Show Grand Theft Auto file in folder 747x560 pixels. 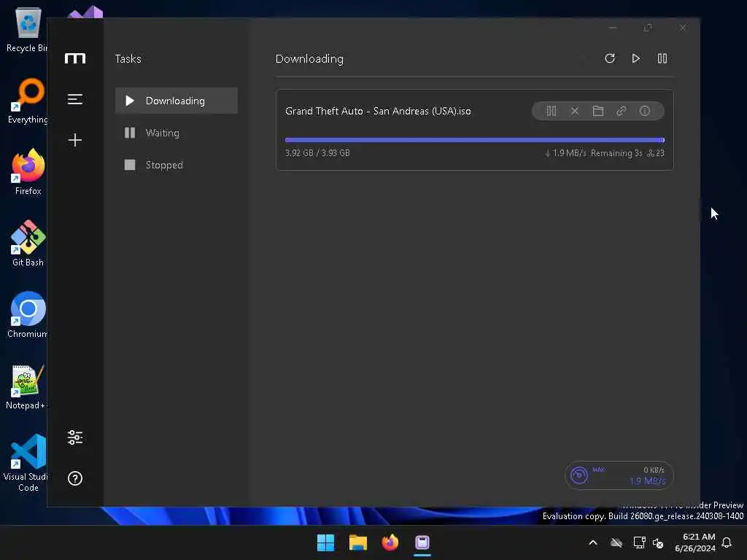pos(598,111)
